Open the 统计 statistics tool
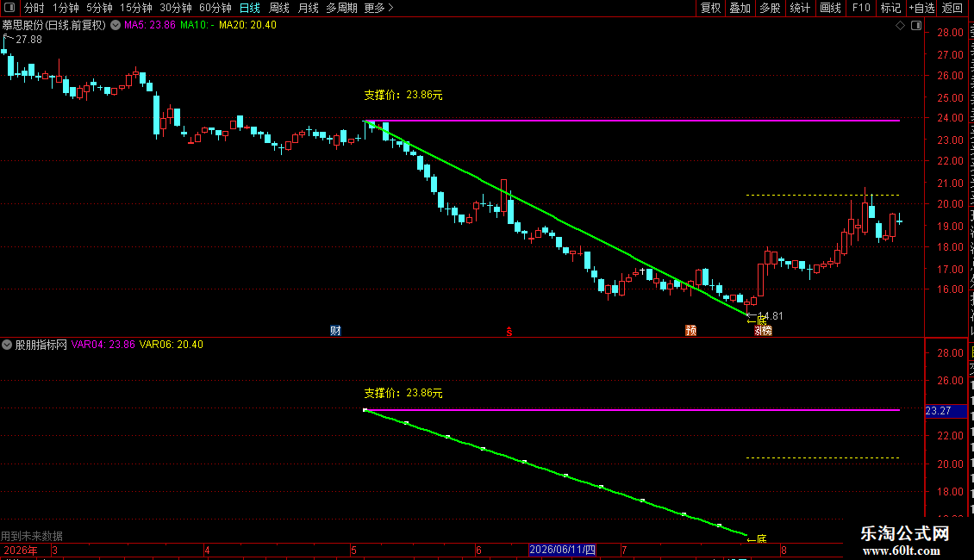The width and height of the screenshot is (974, 560). (799, 8)
